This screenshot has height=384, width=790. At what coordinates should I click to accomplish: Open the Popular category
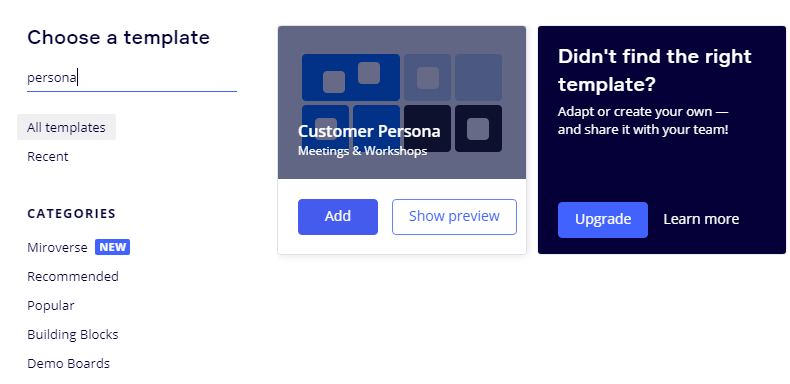click(51, 305)
